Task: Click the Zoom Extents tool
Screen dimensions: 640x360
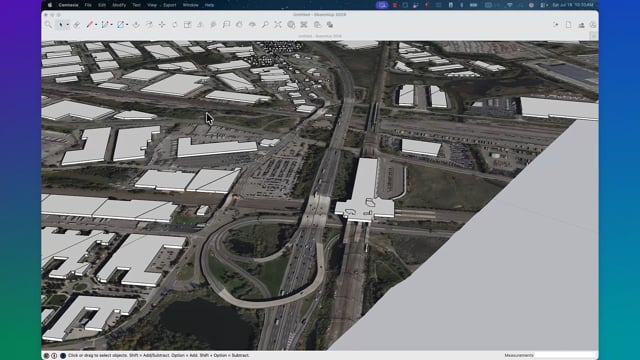Action: pos(278,25)
